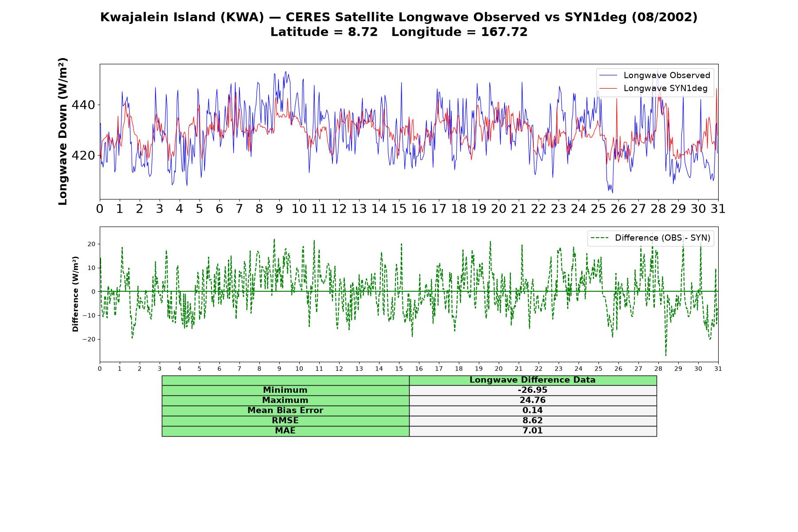Click the Mean Bias Error label cell
The height and width of the screenshot is (532, 798).
[x=285, y=411]
